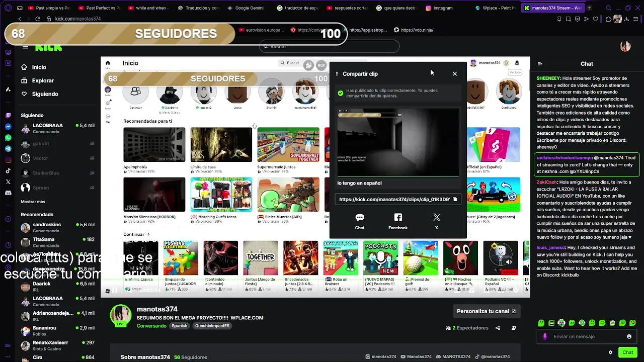
Task: Open the https://app.astrop... bookmark
Action: pyautogui.click(x=365, y=30)
